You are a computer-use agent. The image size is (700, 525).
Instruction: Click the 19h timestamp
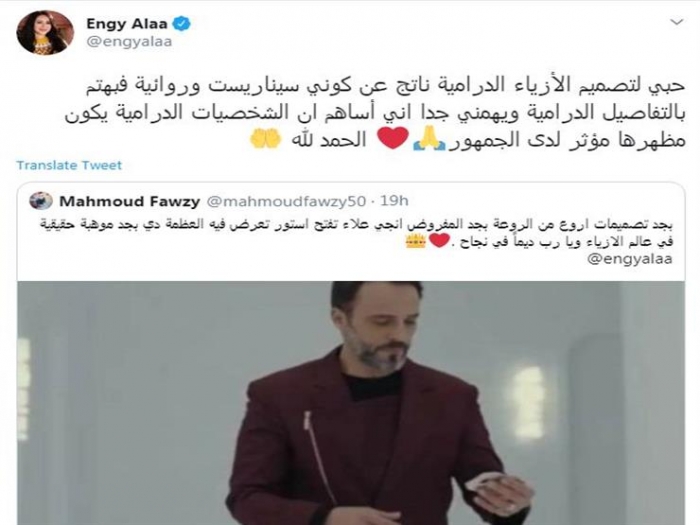click(x=394, y=201)
